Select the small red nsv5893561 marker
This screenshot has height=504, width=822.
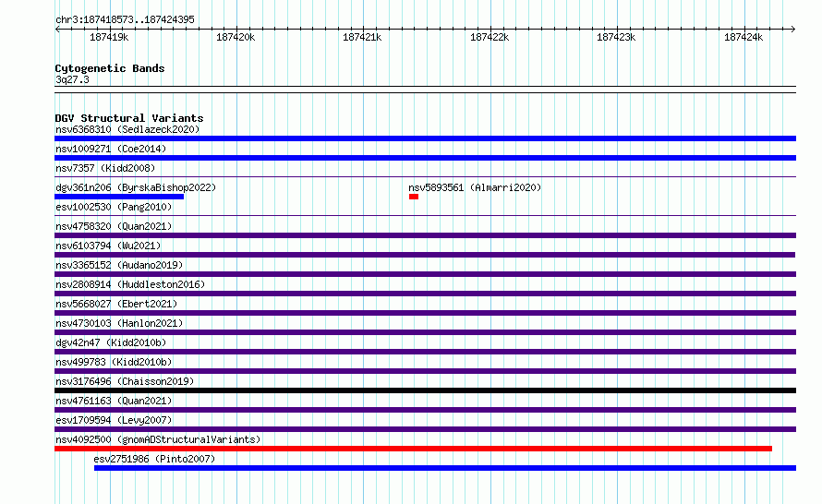point(414,197)
